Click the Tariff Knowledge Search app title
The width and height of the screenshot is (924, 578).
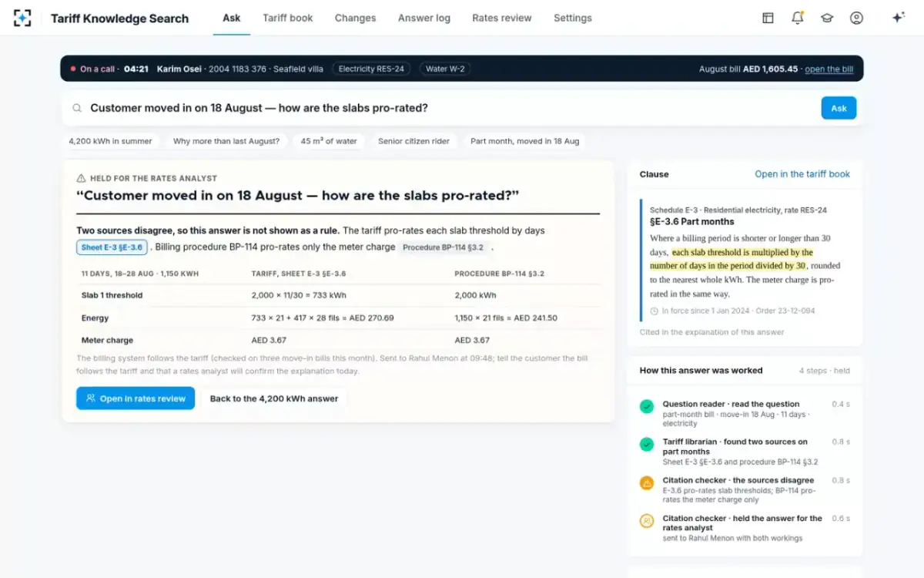pos(119,18)
